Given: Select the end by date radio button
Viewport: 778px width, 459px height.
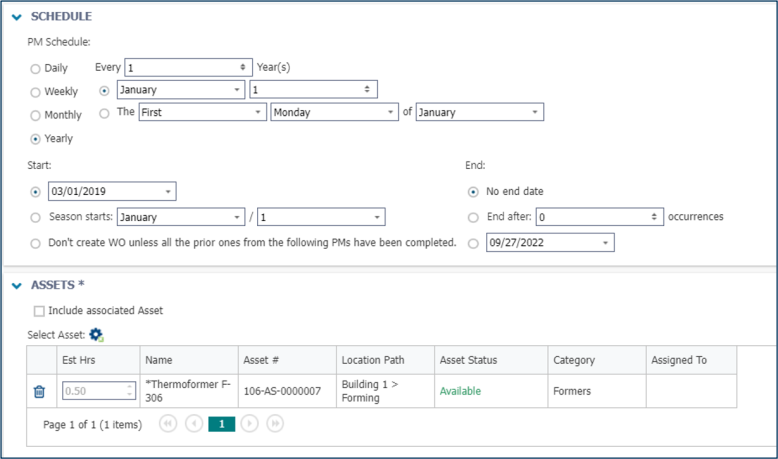Looking at the screenshot, I should pyautogui.click(x=473, y=244).
